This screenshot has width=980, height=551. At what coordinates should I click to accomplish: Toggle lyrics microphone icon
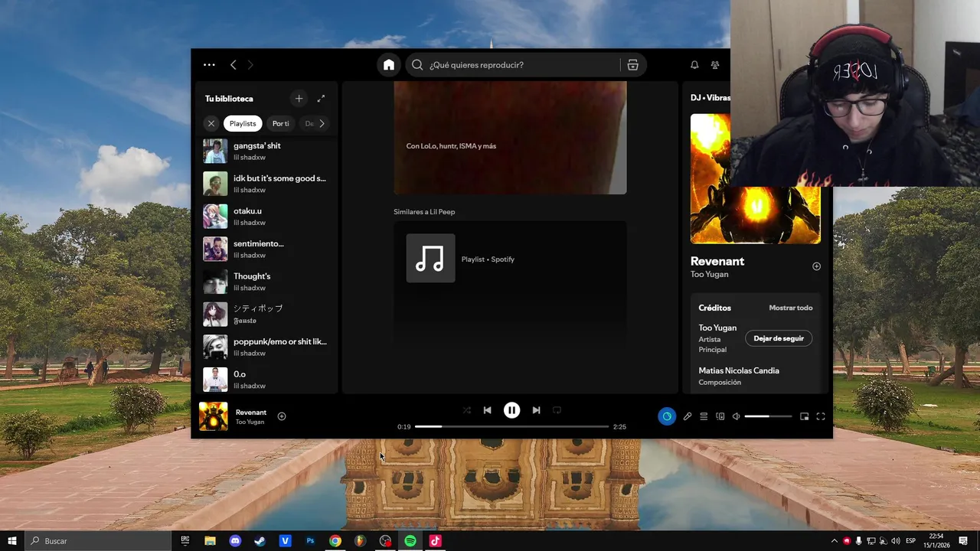tap(688, 416)
